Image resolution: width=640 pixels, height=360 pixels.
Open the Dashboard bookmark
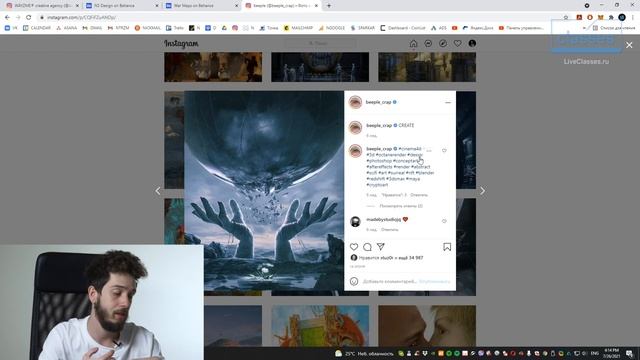(403, 28)
